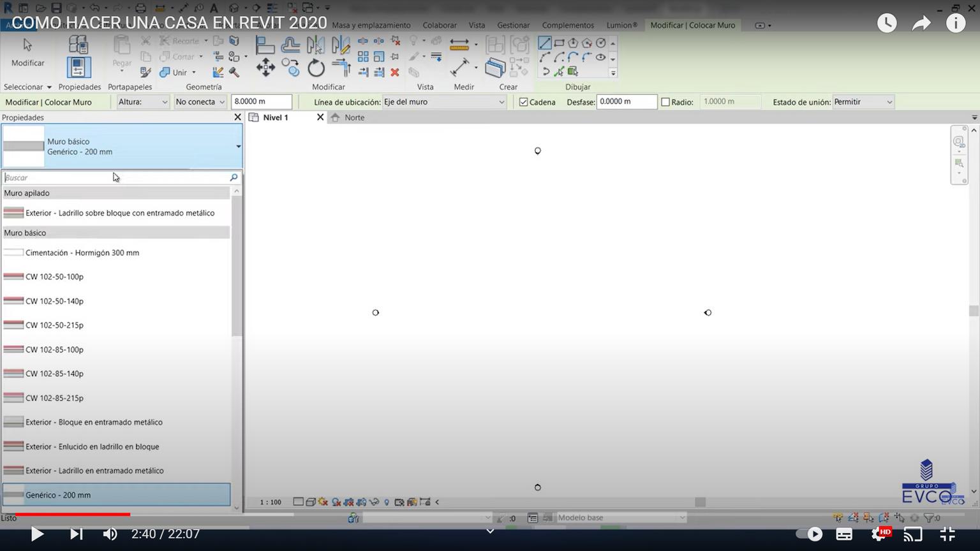
Task: Select the Scale tool icon
Action: 379,57
